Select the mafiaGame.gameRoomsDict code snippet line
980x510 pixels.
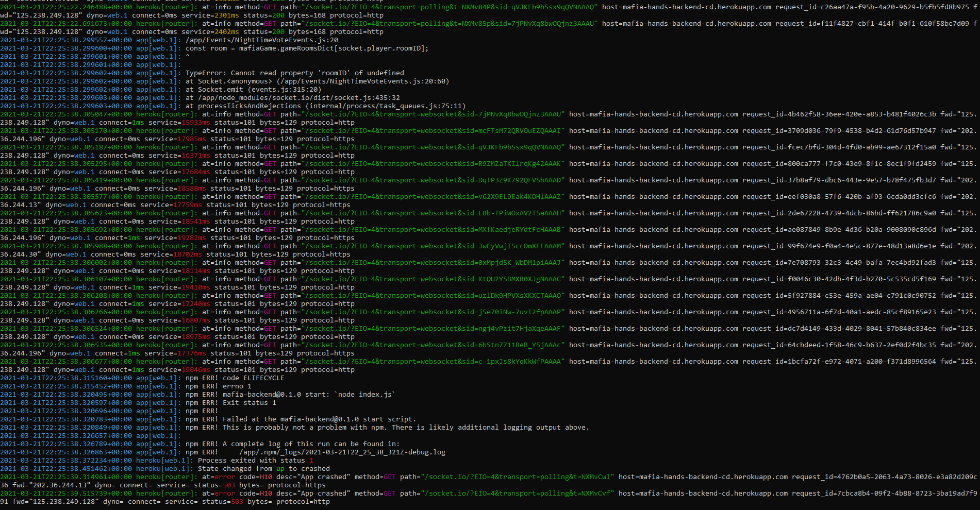pos(307,48)
